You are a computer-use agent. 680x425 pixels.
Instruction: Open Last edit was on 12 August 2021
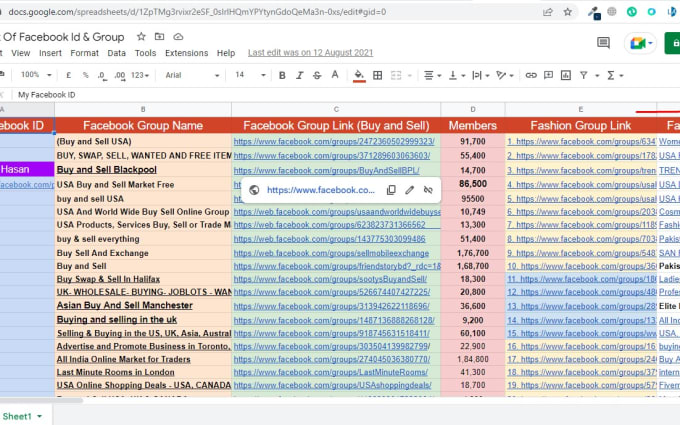click(311, 52)
